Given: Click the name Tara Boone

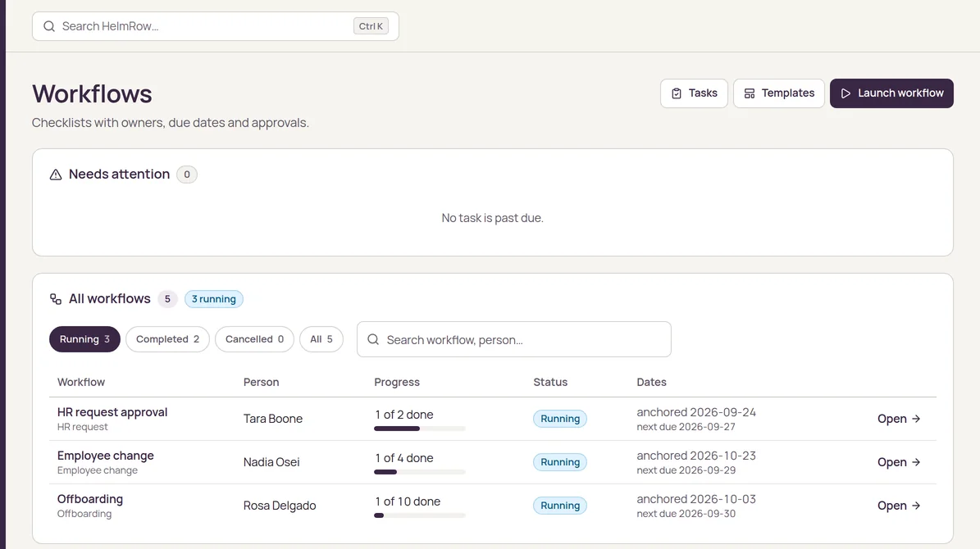Looking at the screenshot, I should [x=273, y=419].
